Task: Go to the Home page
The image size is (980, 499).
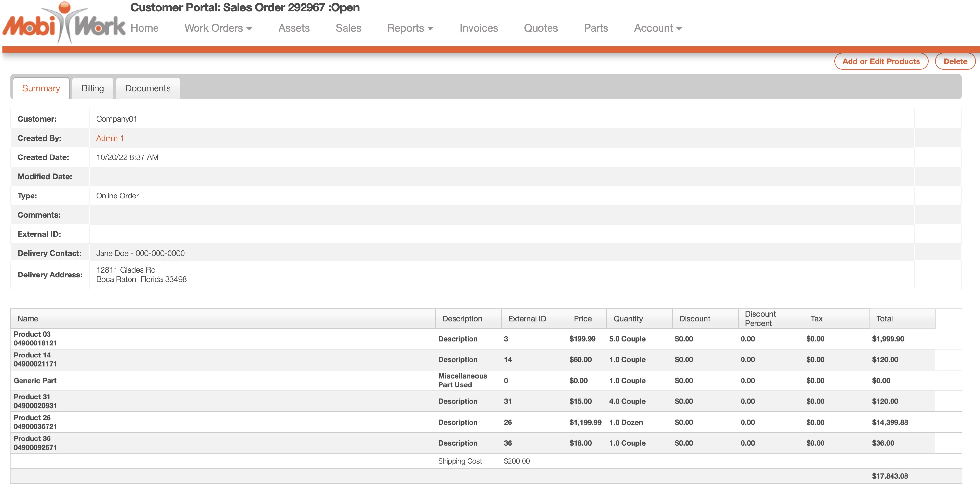Action: coord(144,28)
